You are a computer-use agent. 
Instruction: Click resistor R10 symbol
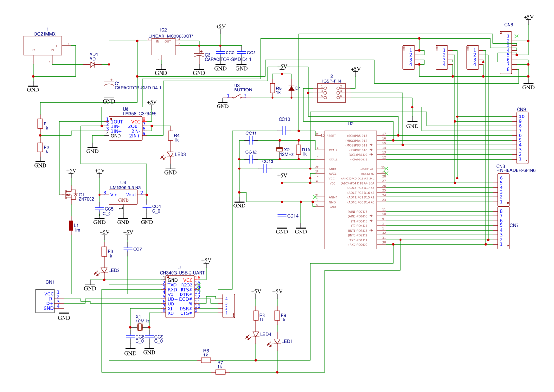299,150
